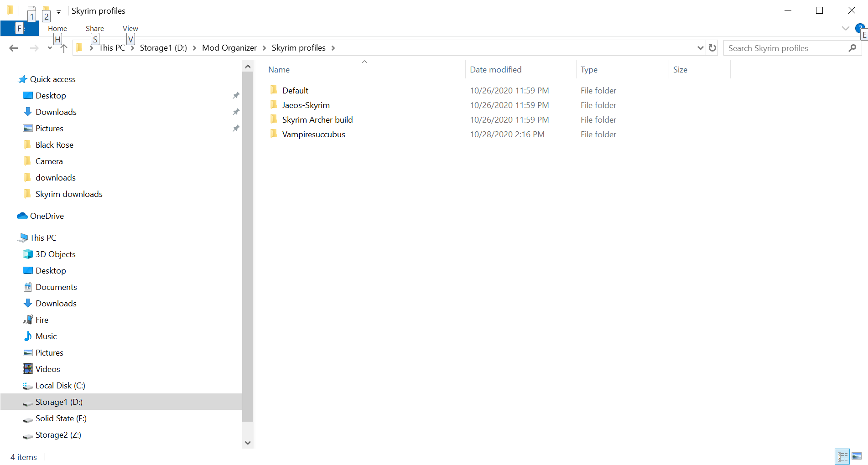Click the Local Disk (C:) drive icon
The width and height of the screenshot is (868, 465).
tap(28, 386)
